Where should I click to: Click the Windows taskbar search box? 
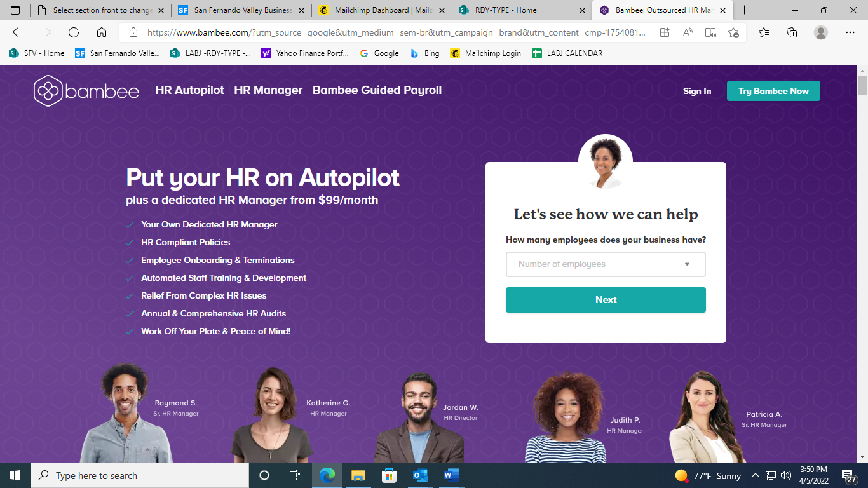coord(140,475)
